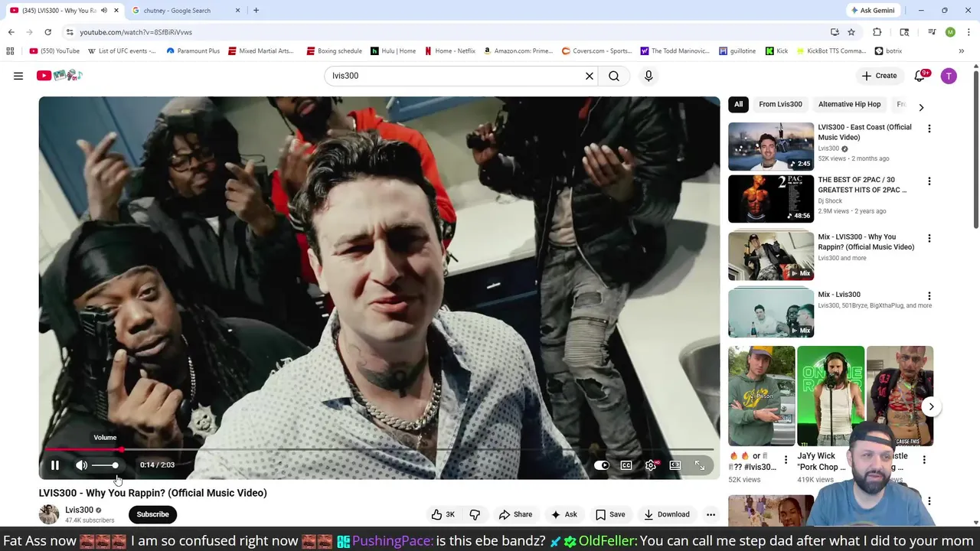Open Ask Gemini in the browser

(x=873, y=11)
